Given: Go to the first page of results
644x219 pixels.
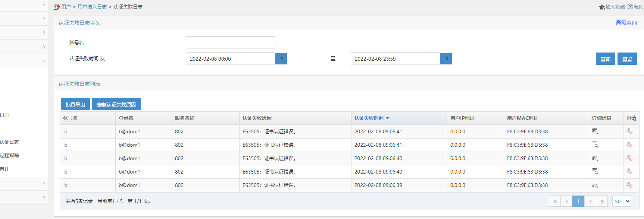Looking at the screenshot, I should tap(555, 201).
